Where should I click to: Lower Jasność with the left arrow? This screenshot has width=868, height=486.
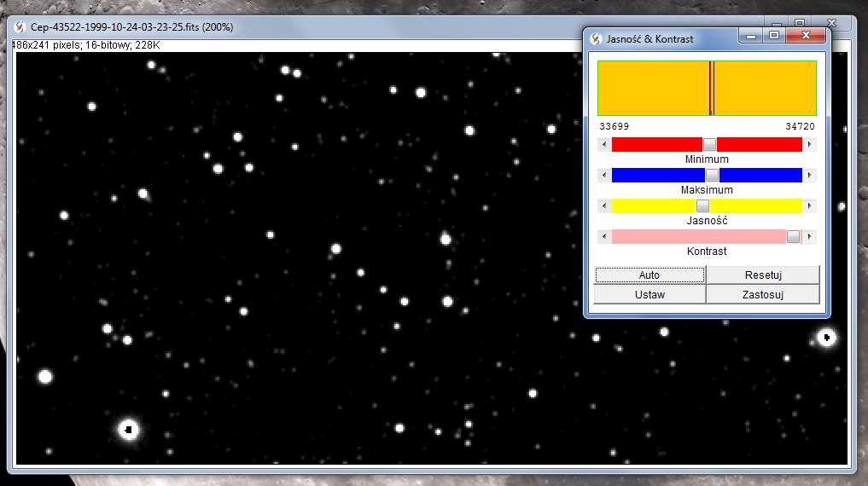click(604, 205)
